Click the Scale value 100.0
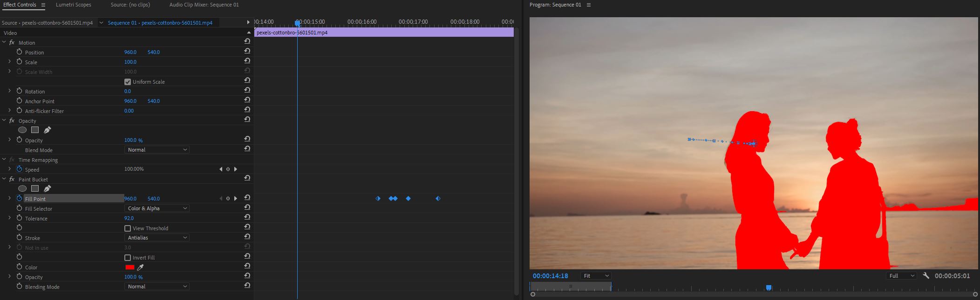The height and width of the screenshot is (300, 980). [130, 62]
